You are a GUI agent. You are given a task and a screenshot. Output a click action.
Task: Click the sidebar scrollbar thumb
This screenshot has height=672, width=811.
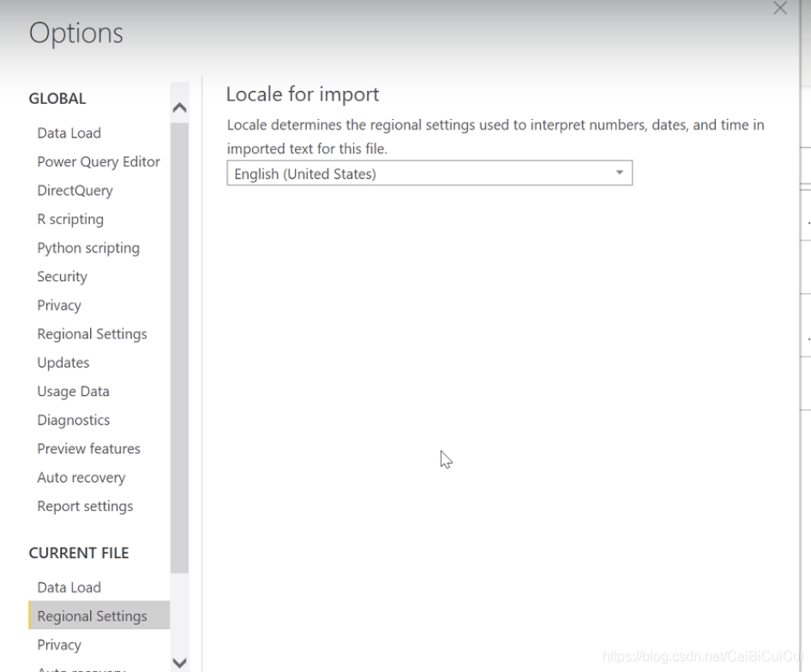tap(179, 348)
